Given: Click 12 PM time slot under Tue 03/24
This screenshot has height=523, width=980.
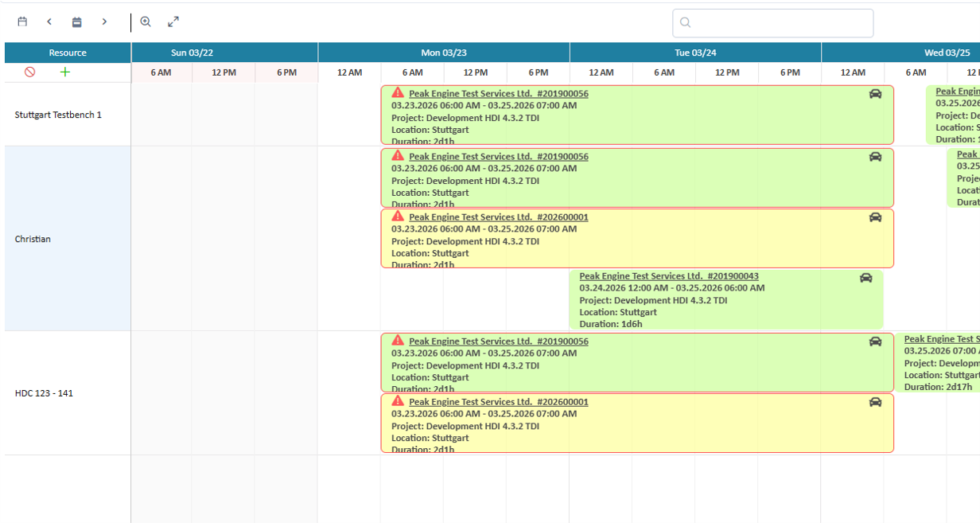Looking at the screenshot, I should pos(727,72).
